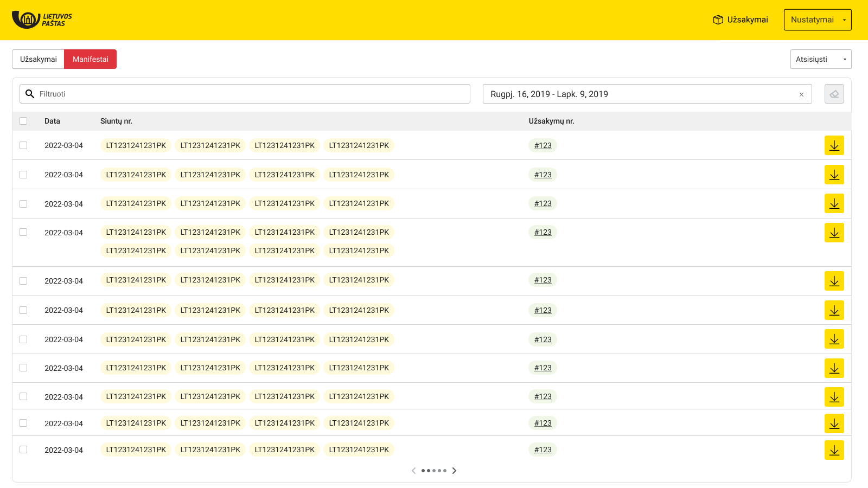Viewport: 868px width, 488px height.
Task: Sort by the Data column header
Action: [52, 121]
